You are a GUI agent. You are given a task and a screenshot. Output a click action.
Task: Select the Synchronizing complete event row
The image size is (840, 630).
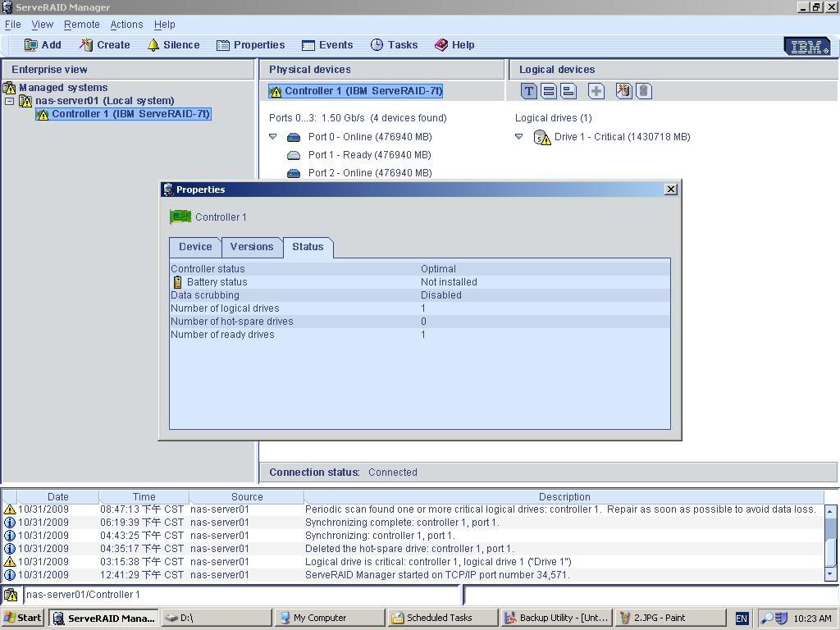click(413, 523)
